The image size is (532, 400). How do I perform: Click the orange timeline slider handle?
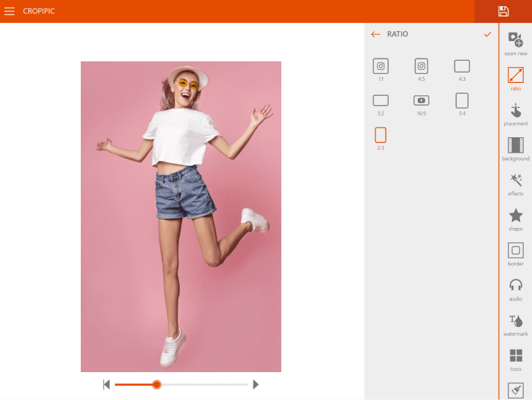[x=157, y=385]
